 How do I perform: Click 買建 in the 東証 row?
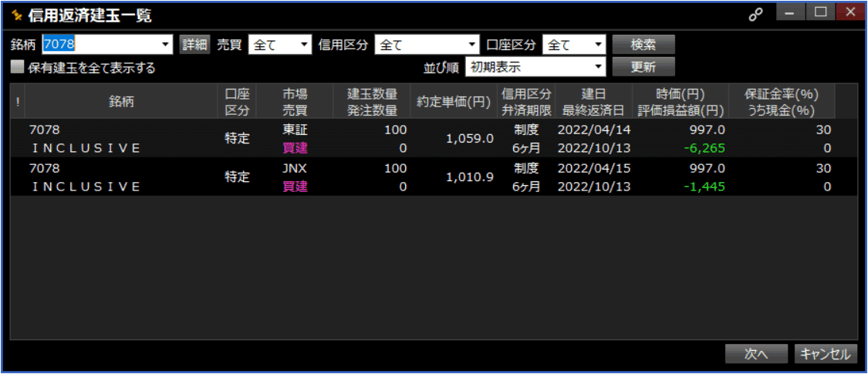(x=295, y=148)
